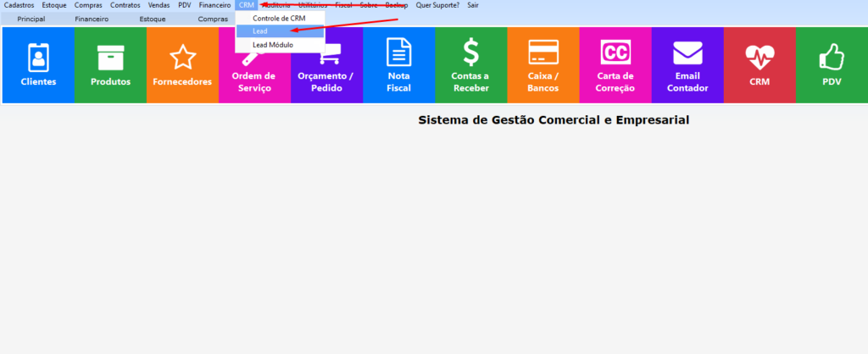The image size is (868, 354).
Task: Switch to the Estoque tab
Action: click(x=153, y=18)
